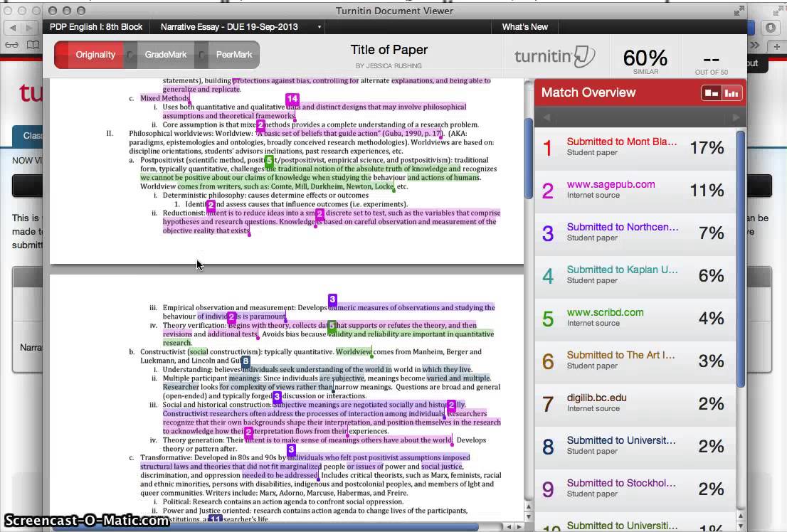Click the 2 badge on Theory generation line
787x532 pixels.
coord(248,432)
